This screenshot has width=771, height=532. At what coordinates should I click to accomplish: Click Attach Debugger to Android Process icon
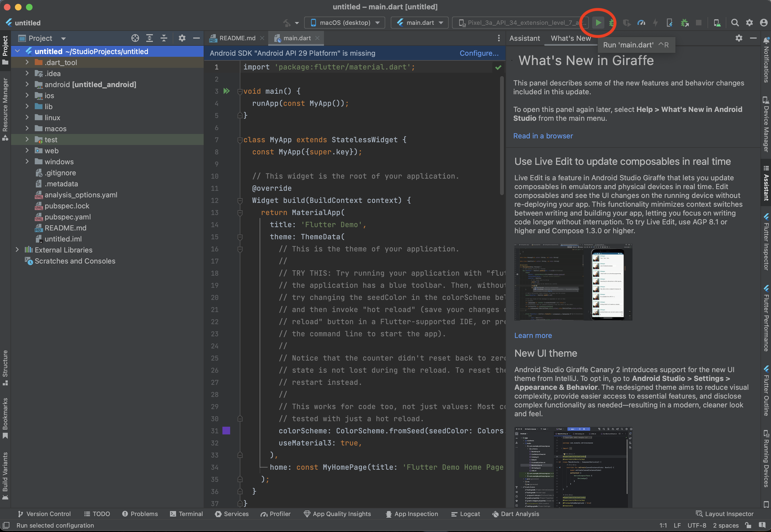click(x=685, y=23)
